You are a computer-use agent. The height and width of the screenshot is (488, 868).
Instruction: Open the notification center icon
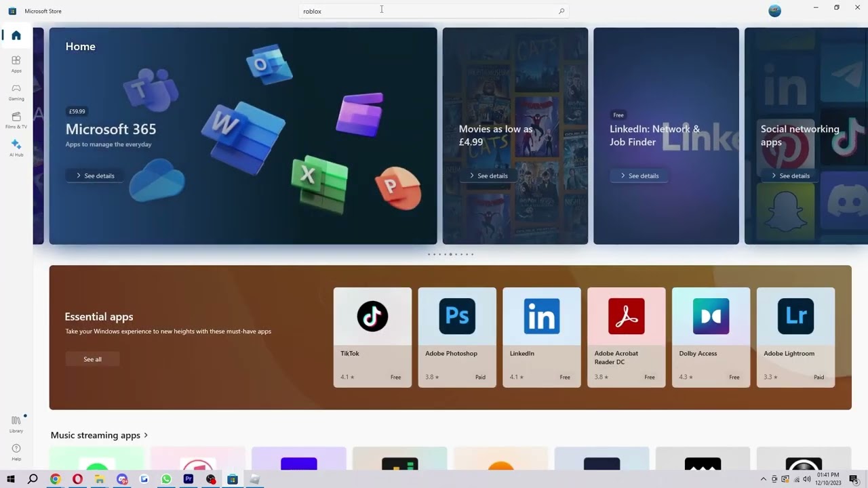click(x=854, y=479)
